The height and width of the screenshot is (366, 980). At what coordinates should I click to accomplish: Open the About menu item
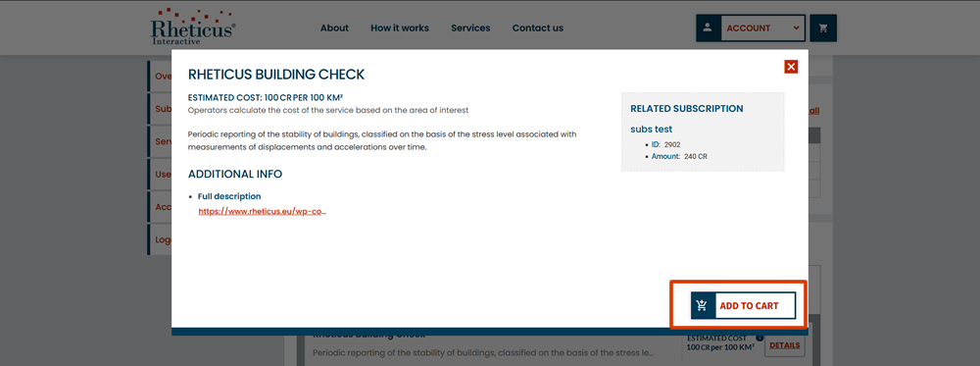pyautogui.click(x=334, y=28)
